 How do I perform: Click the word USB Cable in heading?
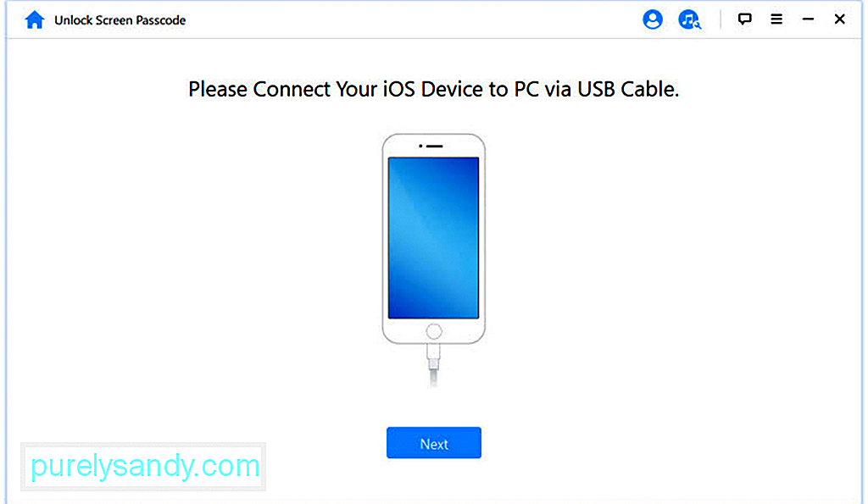pos(628,89)
